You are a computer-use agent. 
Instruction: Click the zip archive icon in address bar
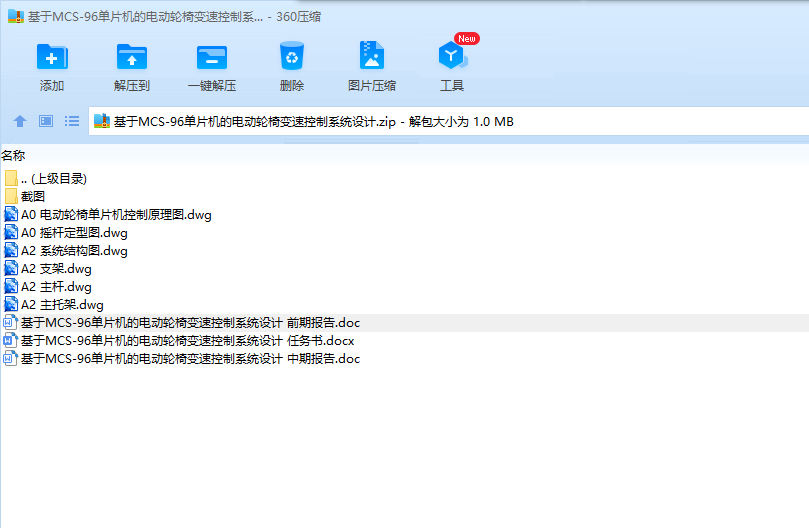pos(102,121)
